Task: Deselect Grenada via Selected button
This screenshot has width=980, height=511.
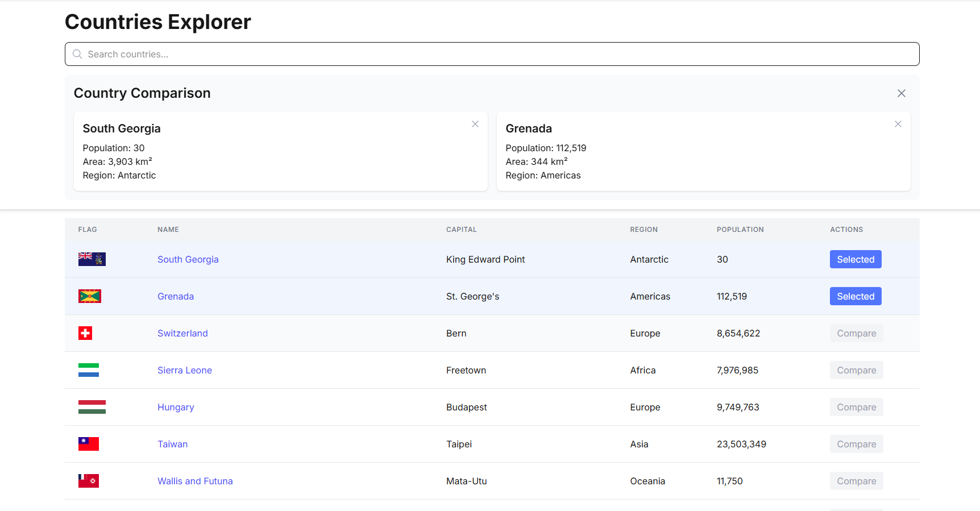Action: pos(856,296)
